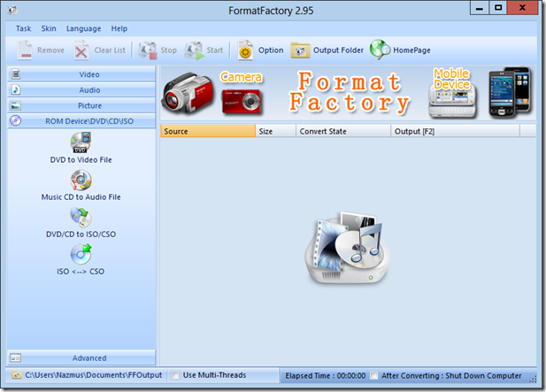Enable the Use Multi-Threads checkbox
The width and height of the screenshot is (546, 392).
[x=176, y=376]
